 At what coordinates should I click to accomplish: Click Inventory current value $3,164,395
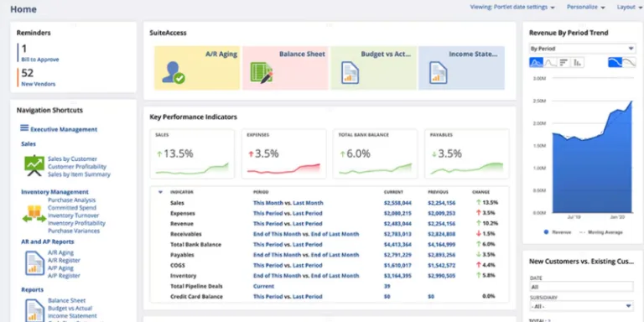point(397,276)
